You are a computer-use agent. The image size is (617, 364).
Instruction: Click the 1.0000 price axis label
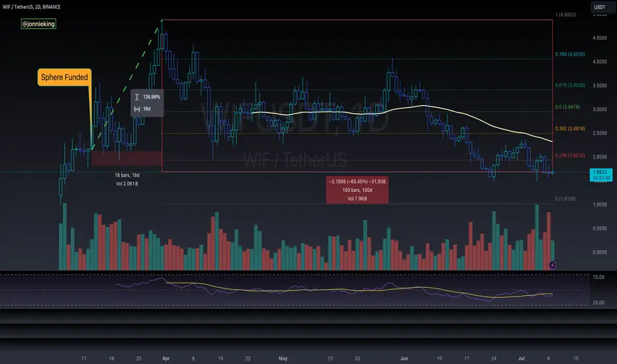(600, 205)
